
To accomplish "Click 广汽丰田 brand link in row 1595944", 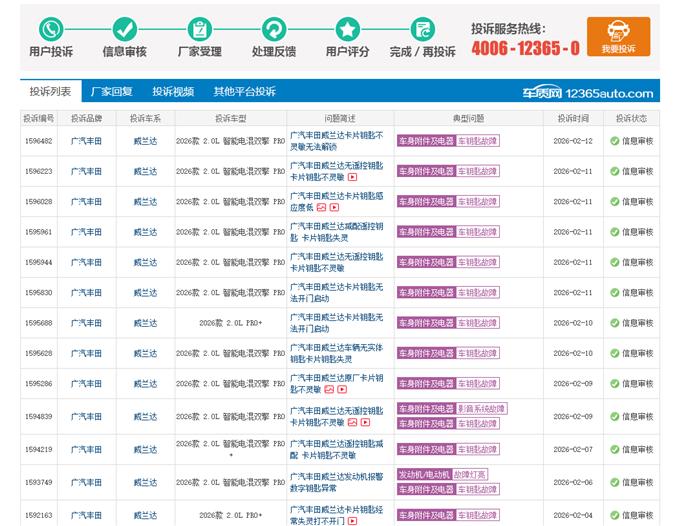I will click(x=86, y=262).
